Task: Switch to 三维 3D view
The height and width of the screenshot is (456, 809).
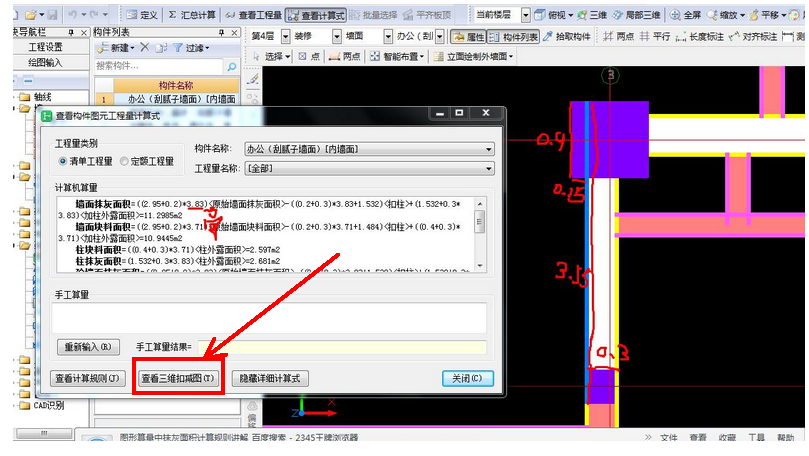Action: click(x=592, y=15)
